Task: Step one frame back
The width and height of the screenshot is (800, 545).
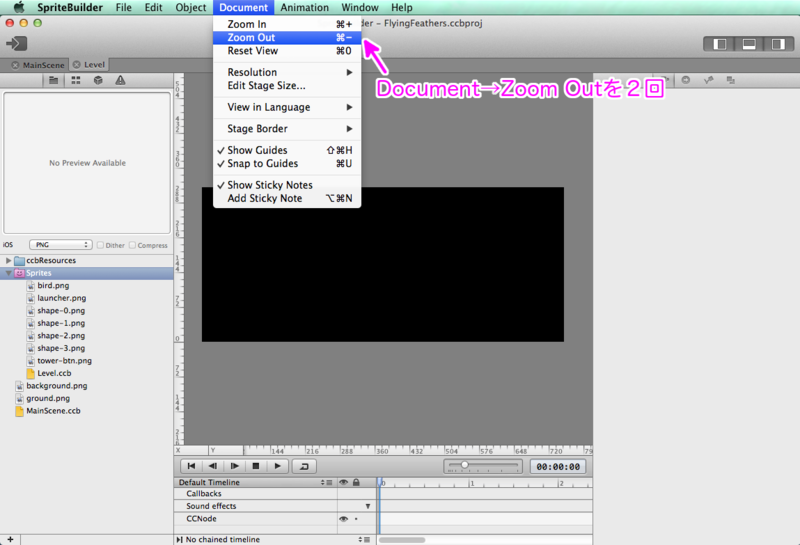Action: (x=213, y=466)
